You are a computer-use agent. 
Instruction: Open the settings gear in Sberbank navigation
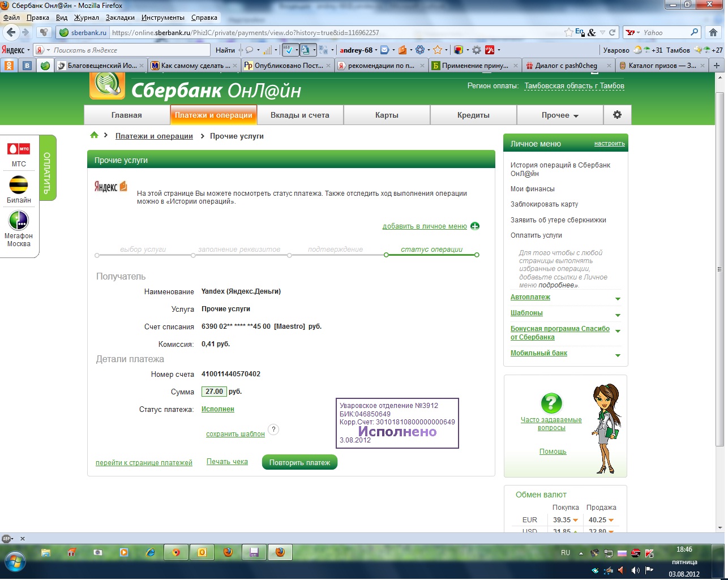click(617, 115)
